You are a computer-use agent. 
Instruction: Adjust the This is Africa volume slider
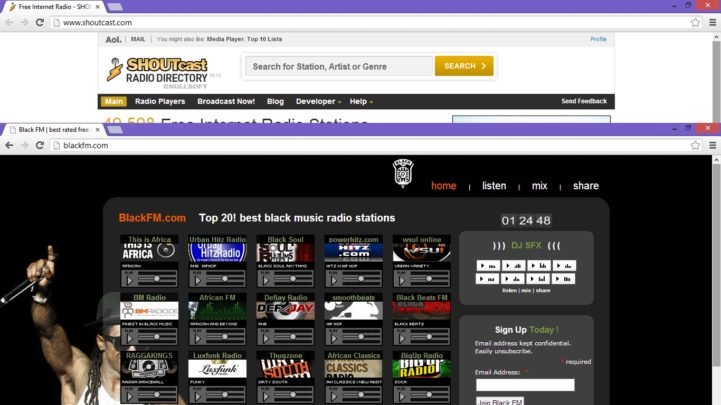(157, 279)
